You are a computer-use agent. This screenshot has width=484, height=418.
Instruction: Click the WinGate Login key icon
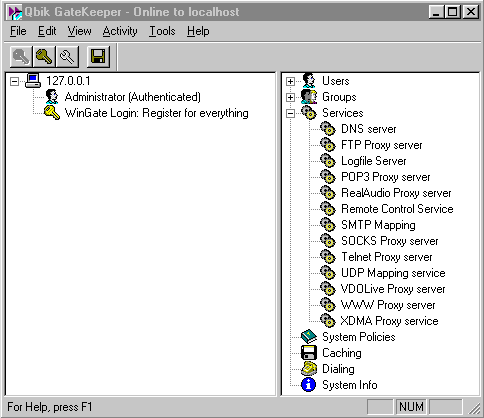52,113
